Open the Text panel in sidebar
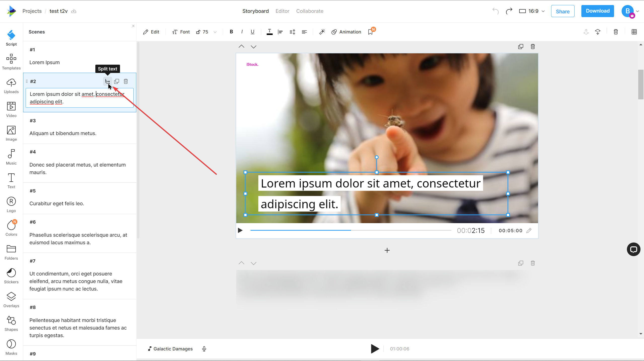Screen dimensions: 644x361 click(x=11, y=181)
